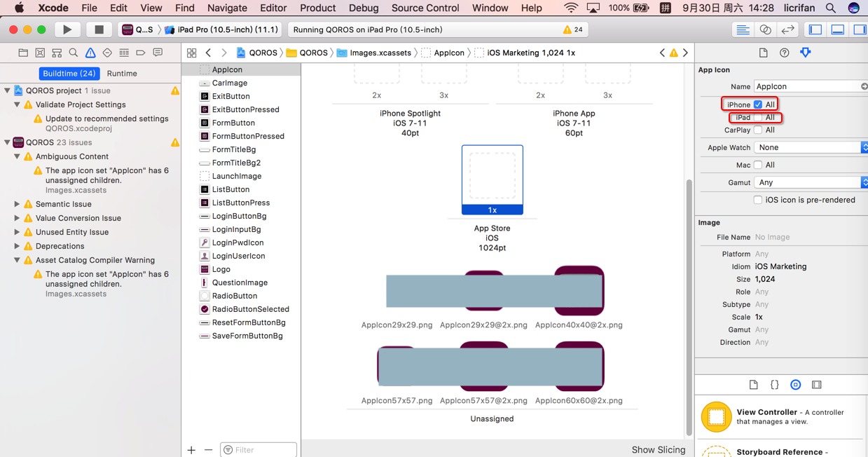The image size is (868, 457).
Task: Click Show Slicing button
Action: point(659,450)
